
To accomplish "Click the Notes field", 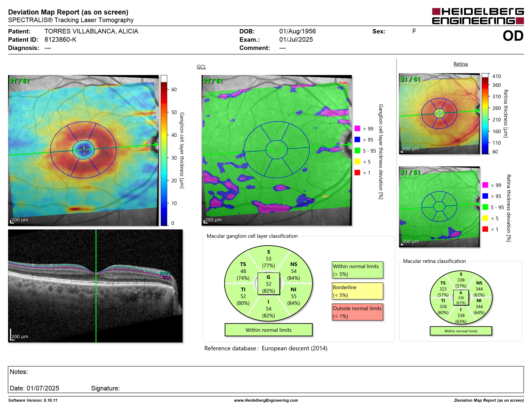I will coord(266,379).
